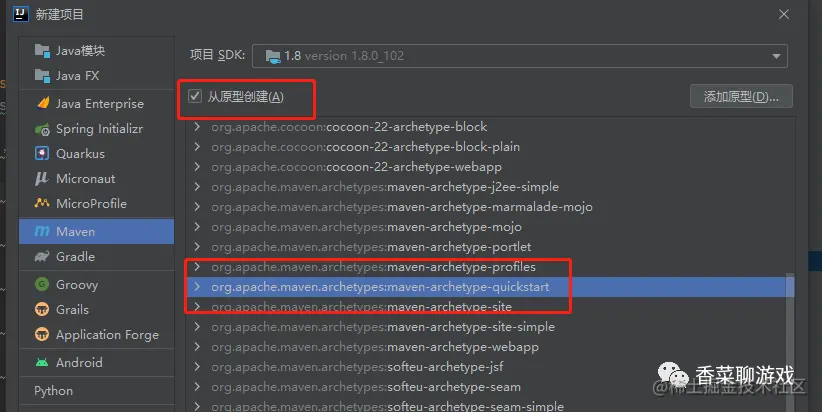
Task: Choose the Android robot icon
Action: click(x=42, y=362)
